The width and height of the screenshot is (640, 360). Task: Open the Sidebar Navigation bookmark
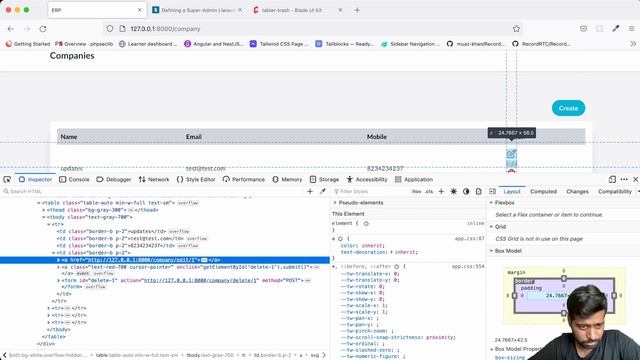pyautogui.click(x=411, y=44)
